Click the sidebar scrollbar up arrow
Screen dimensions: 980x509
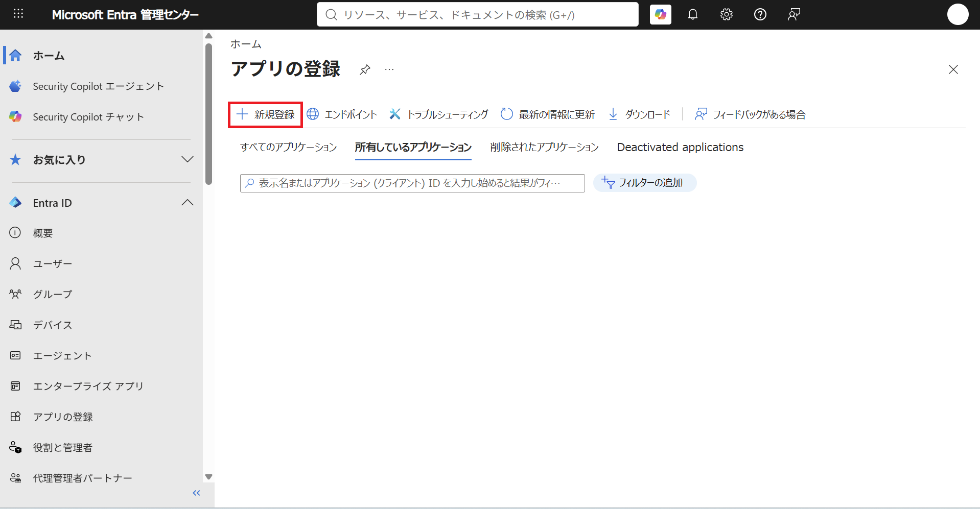pyautogui.click(x=208, y=36)
